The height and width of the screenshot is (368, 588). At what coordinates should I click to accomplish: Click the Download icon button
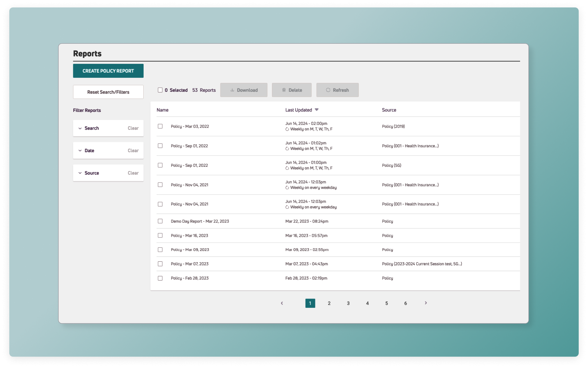pos(232,90)
